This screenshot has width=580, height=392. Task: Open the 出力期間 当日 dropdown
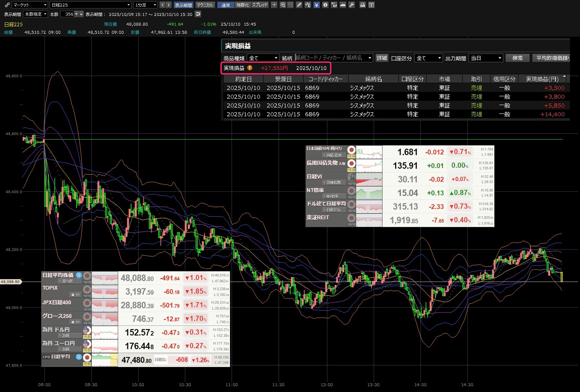click(486, 58)
